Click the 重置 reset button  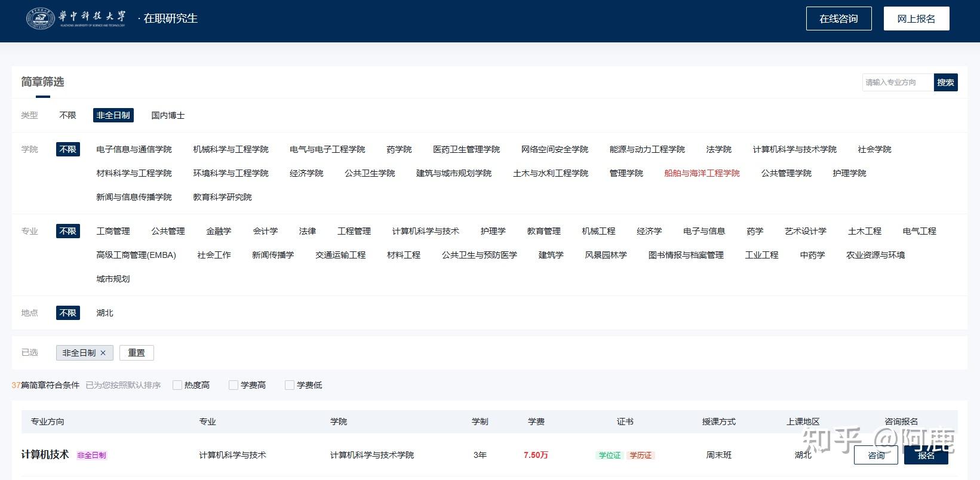(x=137, y=353)
